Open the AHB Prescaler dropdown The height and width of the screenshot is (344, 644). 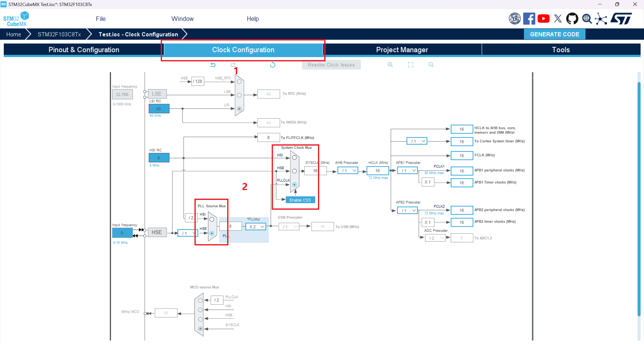pos(348,171)
